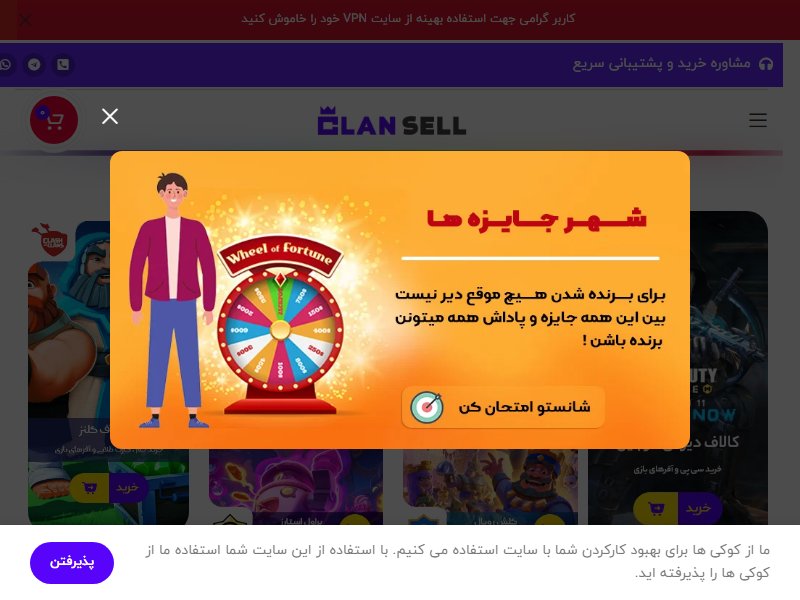Click the headset support icon
Image resolution: width=800 pixels, height=600 pixels.
tap(766, 64)
